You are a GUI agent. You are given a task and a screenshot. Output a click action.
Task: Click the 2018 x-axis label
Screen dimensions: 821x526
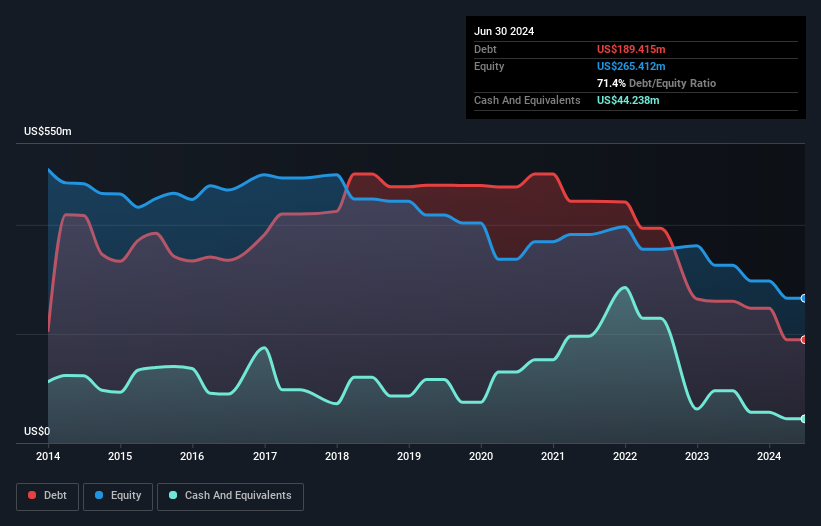337,456
